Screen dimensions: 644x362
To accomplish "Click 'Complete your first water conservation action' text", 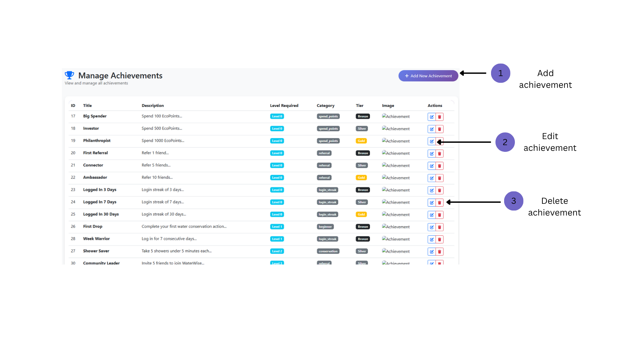I will pyautogui.click(x=184, y=227).
